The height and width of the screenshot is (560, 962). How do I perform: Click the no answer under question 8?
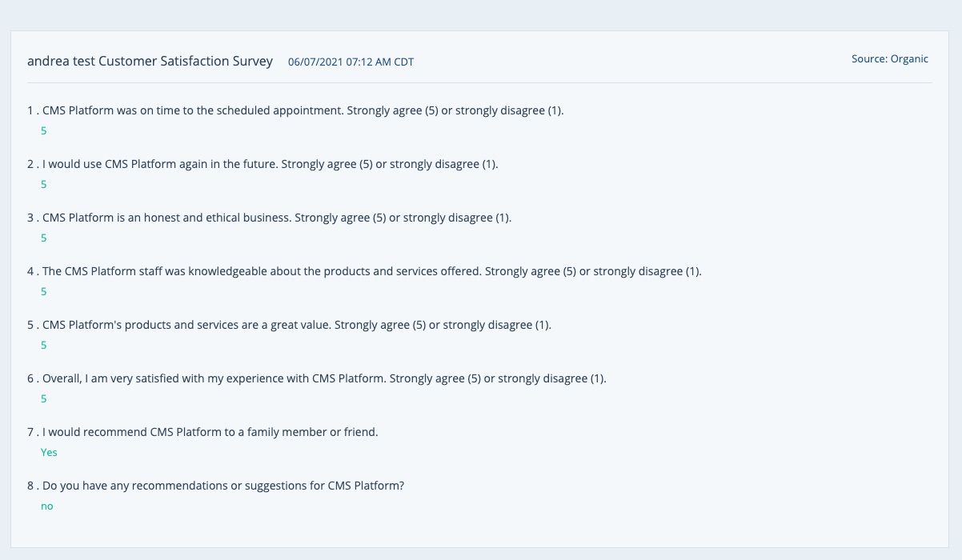(47, 506)
